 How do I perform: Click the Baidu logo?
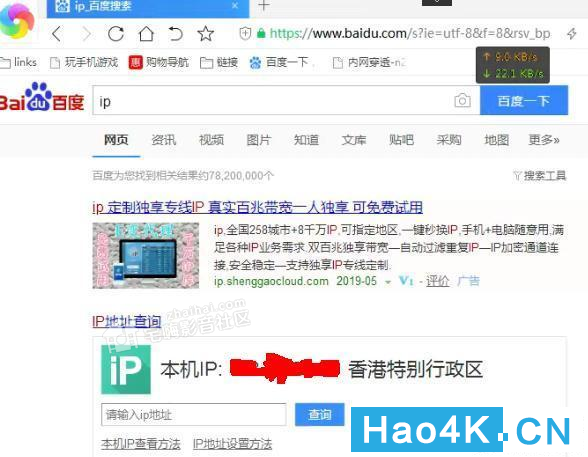(x=42, y=98)
